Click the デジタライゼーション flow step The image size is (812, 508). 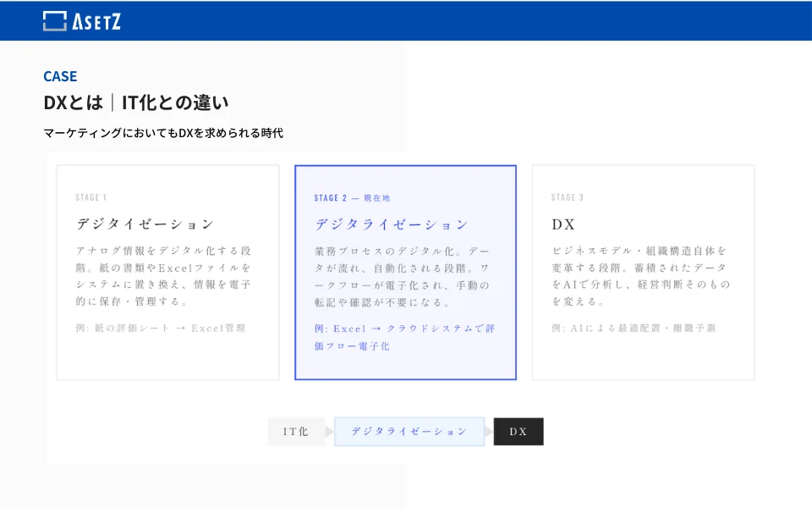click(409, 432)
